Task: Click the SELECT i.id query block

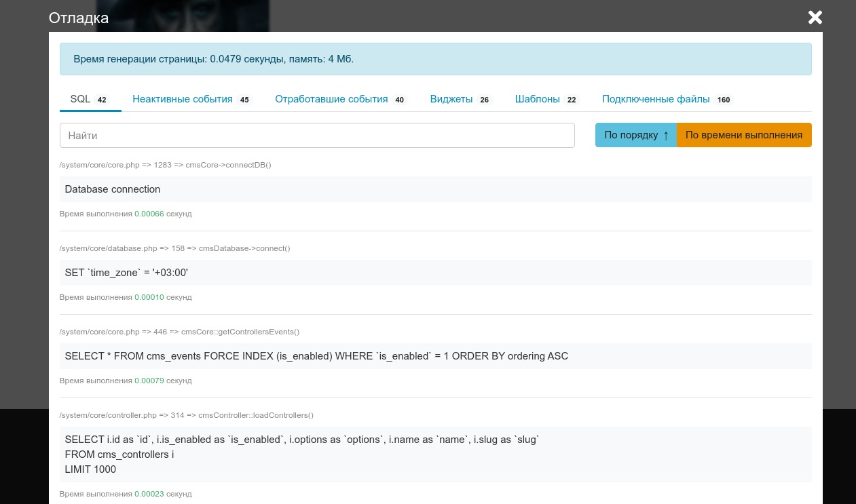Action: point(435,454)
